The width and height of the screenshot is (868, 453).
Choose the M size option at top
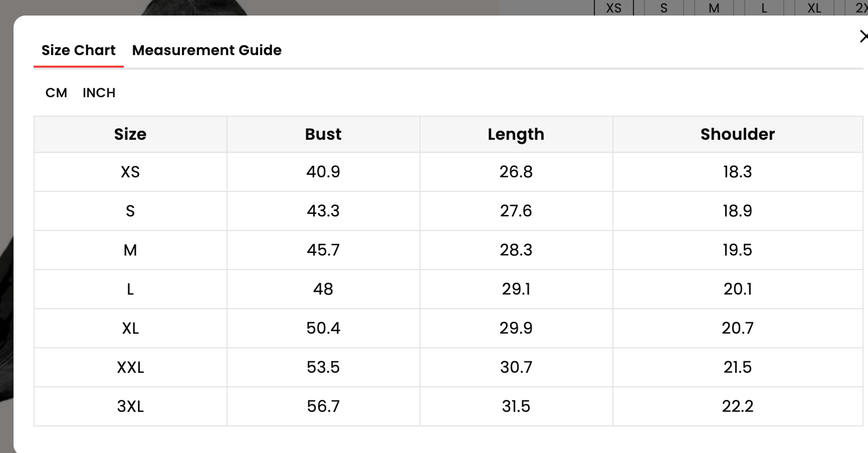pyautogui.click(x=714, y=8)
